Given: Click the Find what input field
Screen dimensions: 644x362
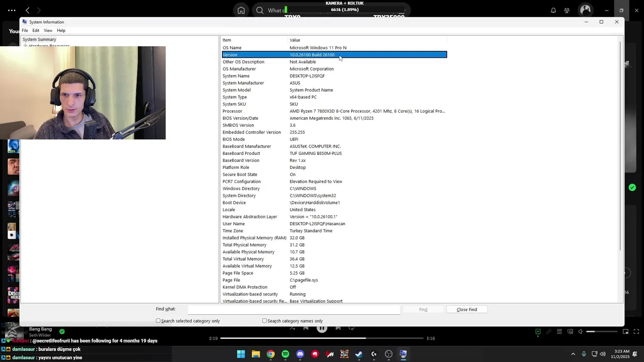Looking at the screenshot, I should pos(294,310).
